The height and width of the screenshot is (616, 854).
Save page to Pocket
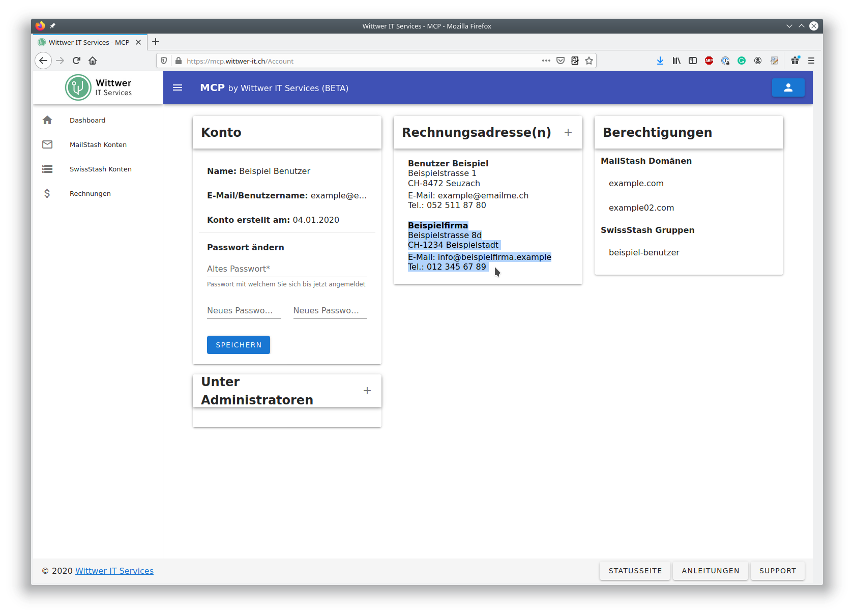click(x=561, y=61)
